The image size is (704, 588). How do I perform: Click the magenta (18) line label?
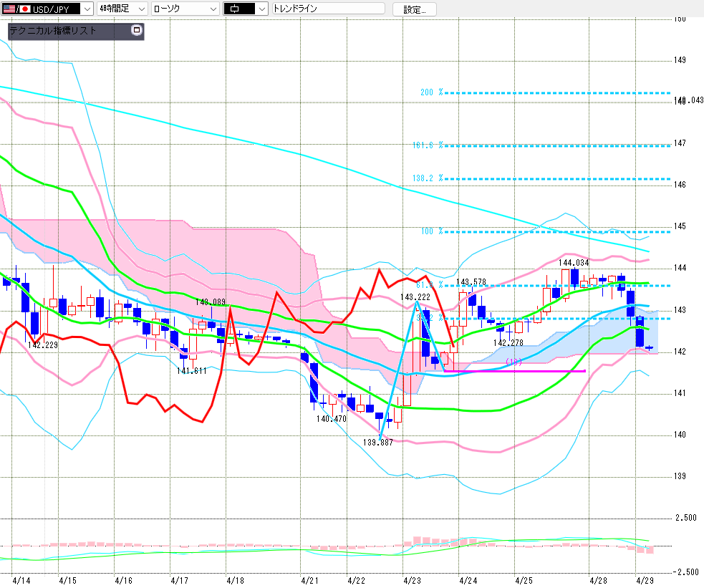[x=513, y=362]
